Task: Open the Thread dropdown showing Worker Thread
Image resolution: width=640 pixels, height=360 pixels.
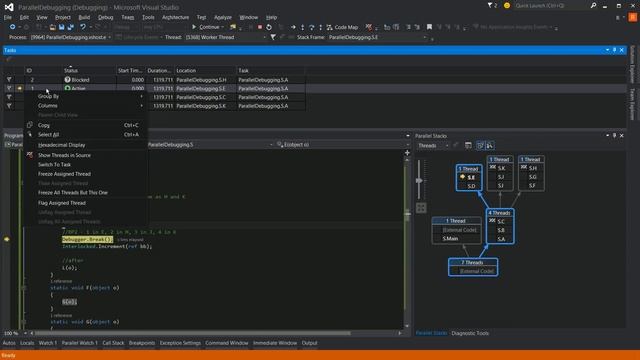Action: 225,37
